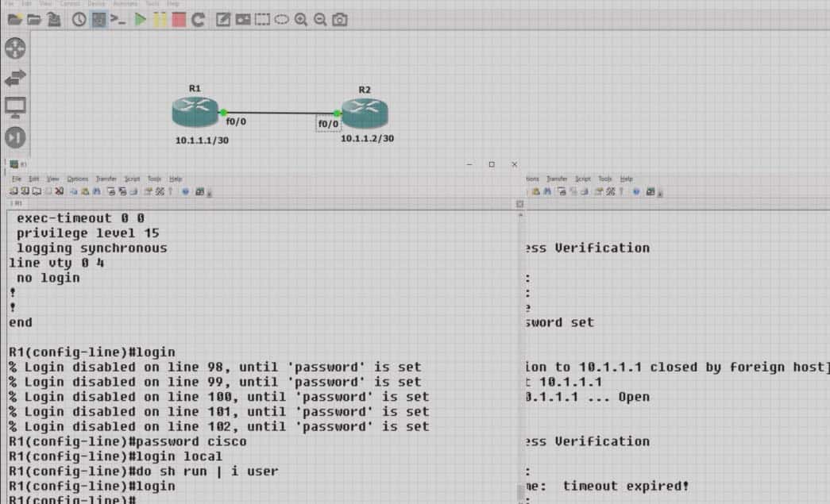Viewport: 830px width, 504px height.
Task: Open Options menu in R1 terminal window
Action: pyautogui.click(x=77, y=179)
